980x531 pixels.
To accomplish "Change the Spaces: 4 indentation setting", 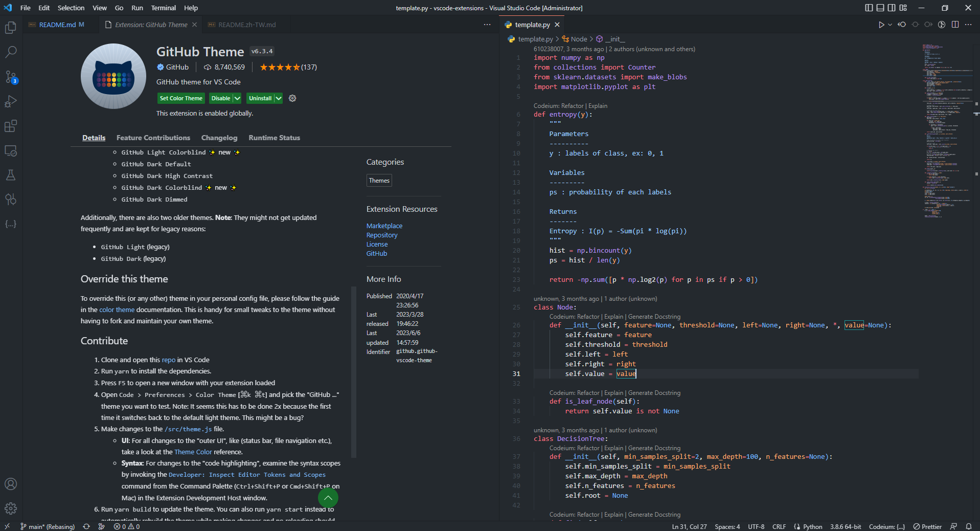I will [727, 526].
